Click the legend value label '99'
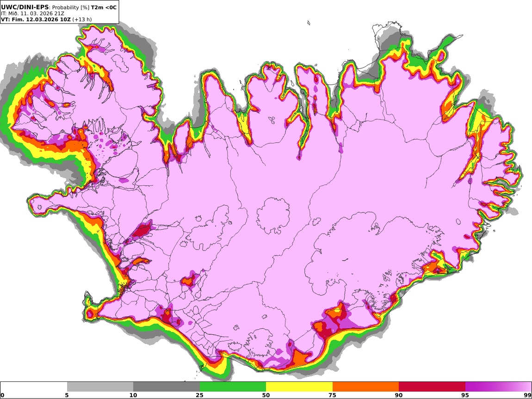 pos(527,395)
